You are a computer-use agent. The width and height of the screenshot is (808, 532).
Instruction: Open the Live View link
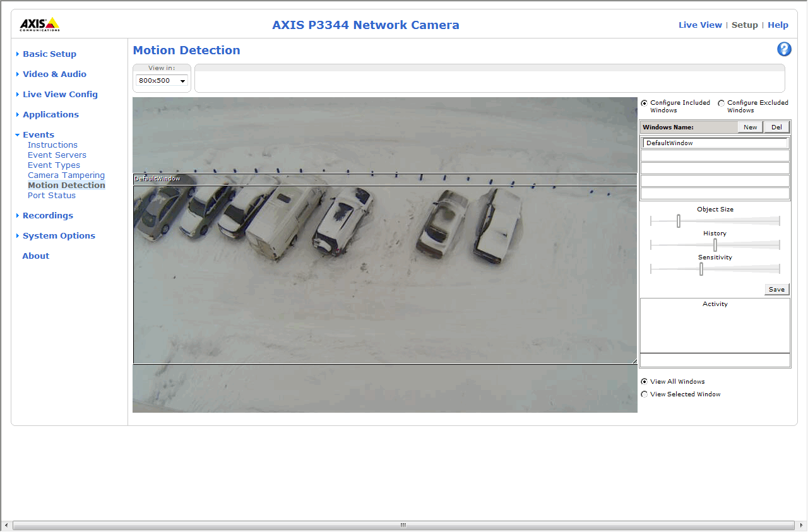point(700,25)
